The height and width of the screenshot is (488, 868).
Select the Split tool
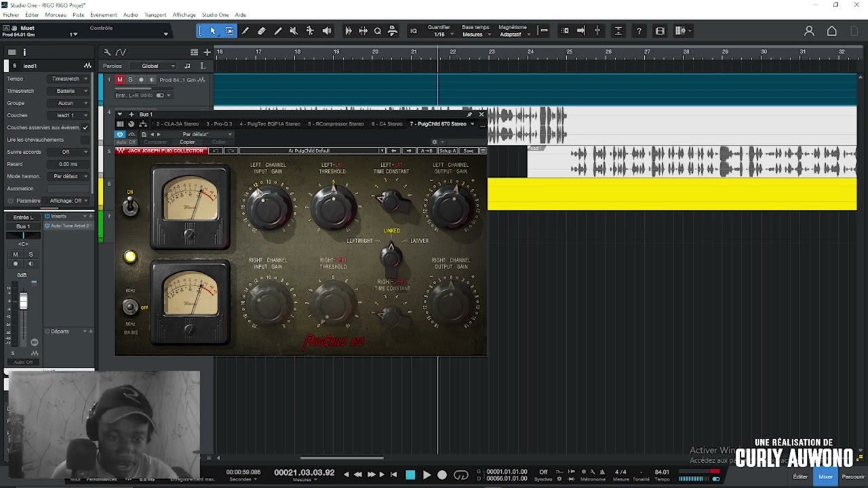tap(245, 30)
